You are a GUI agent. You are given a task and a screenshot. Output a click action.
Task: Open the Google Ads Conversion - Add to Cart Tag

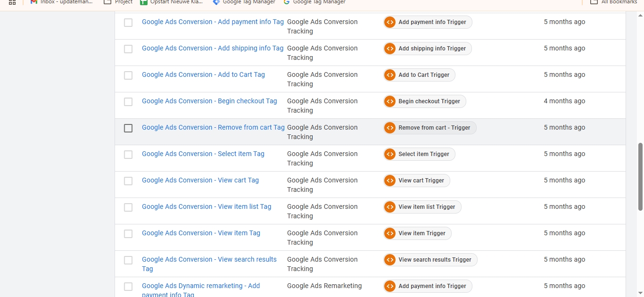(203, 74)
